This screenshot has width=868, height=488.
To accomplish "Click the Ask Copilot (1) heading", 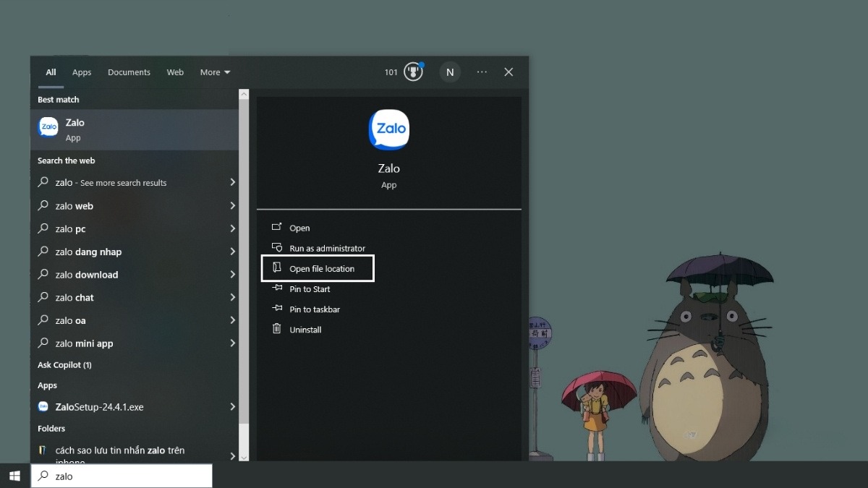I will pos(64,365).
